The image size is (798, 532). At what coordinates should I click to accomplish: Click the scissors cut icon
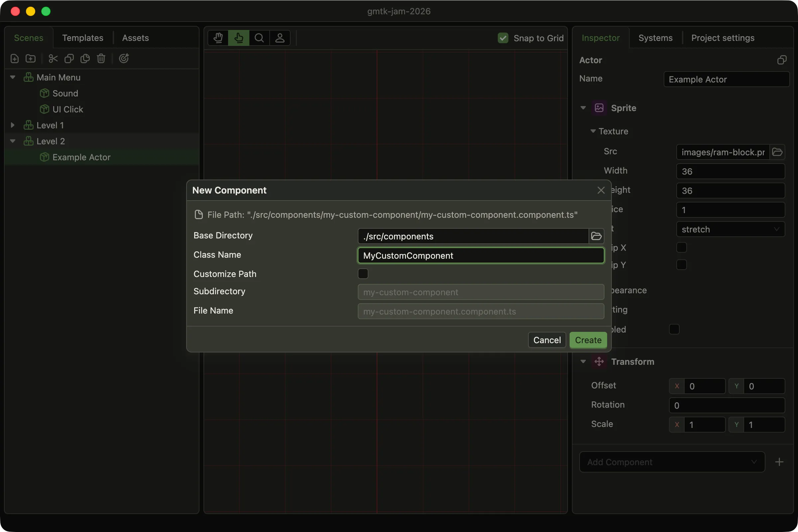tap(53, 59)
